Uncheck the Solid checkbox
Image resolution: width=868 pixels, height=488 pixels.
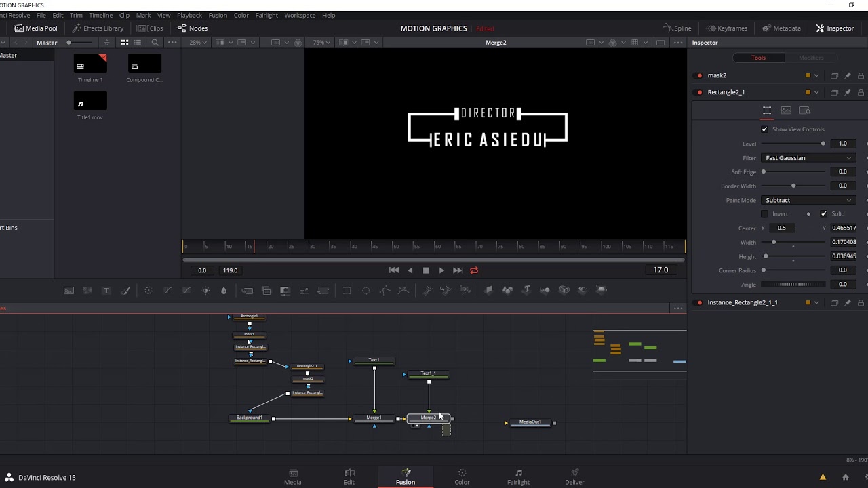(x=824, y=214)
